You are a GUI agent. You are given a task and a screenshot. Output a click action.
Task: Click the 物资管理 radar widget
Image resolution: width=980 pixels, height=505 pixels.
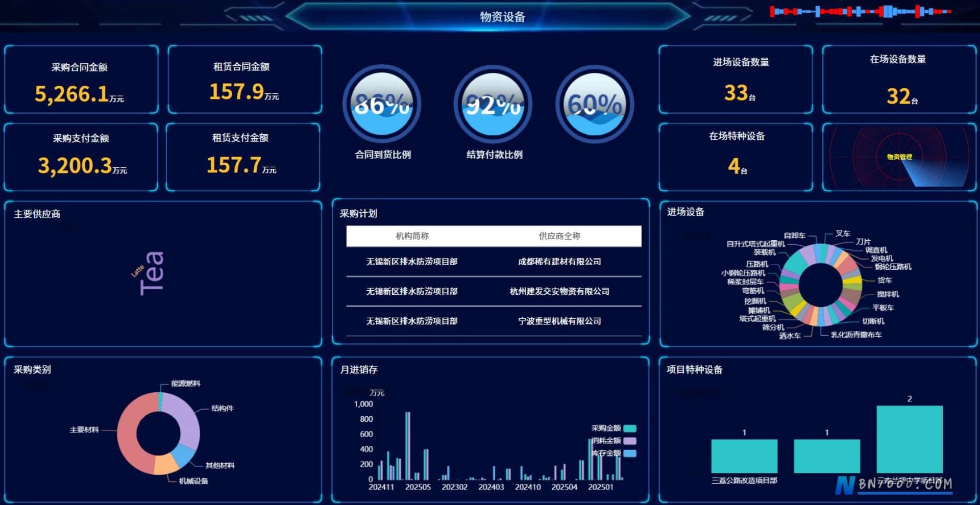(x=899, y=157)
